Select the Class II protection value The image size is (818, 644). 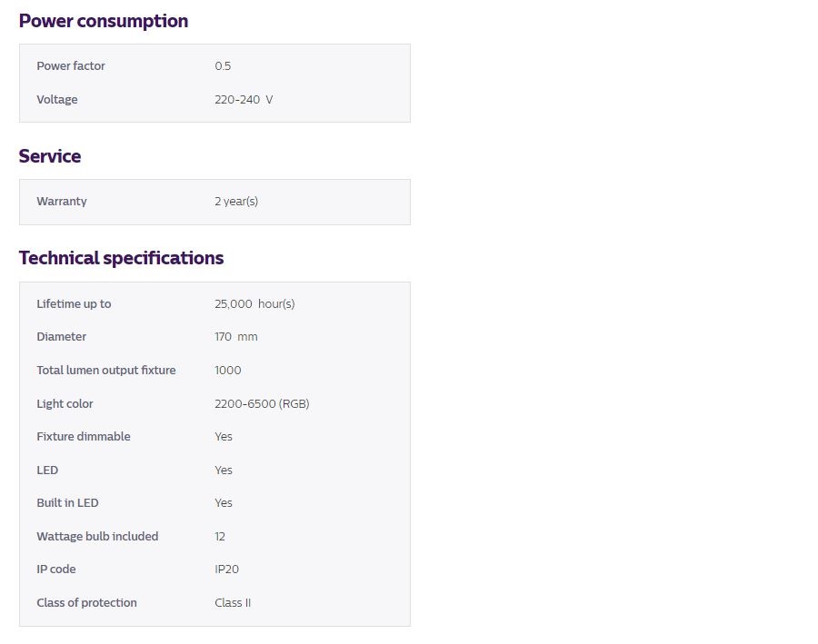click(x=233, y=603)
